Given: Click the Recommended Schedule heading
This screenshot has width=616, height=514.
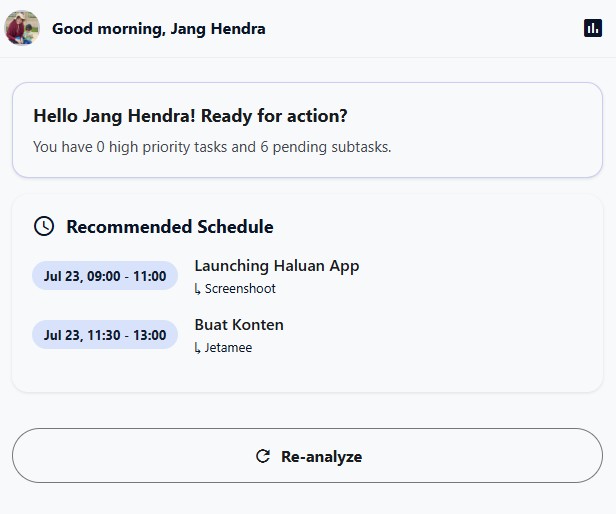Looking at the screenshot, I should point(170,227).
